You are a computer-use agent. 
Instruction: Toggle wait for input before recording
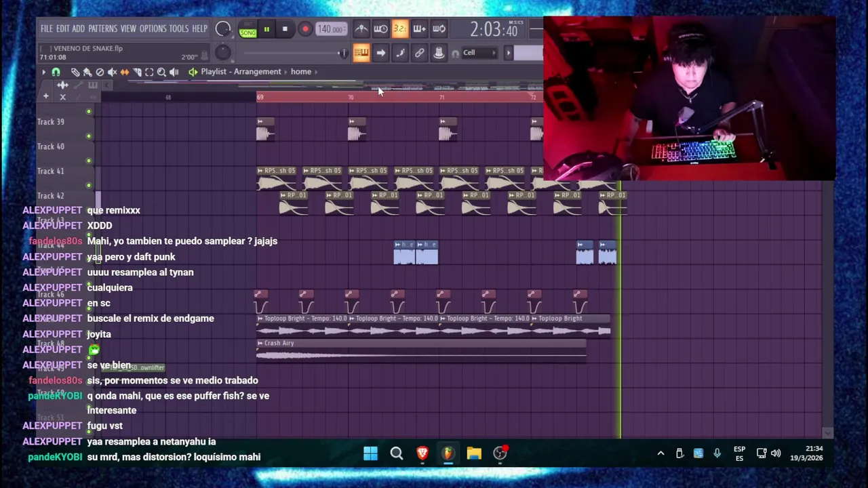[380, 29]
